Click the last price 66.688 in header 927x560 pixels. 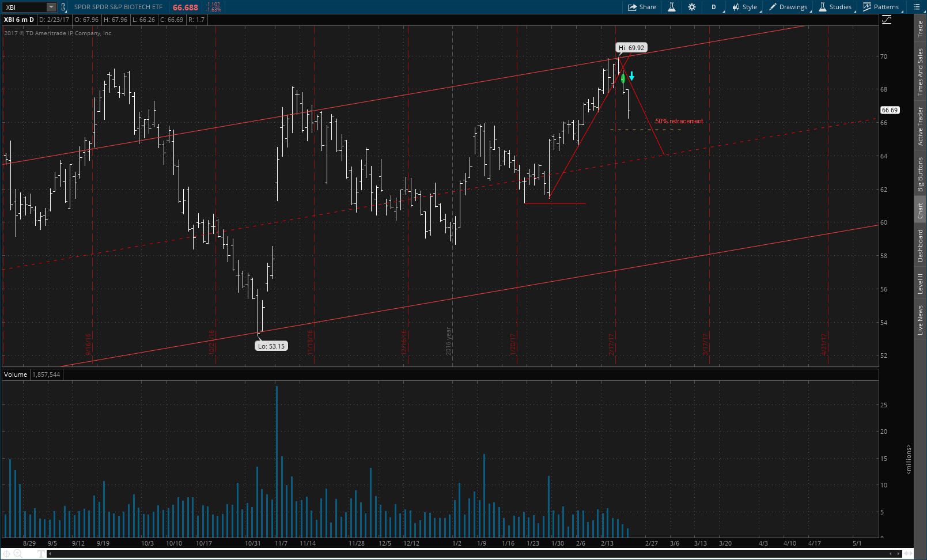[x=186, y=7]
